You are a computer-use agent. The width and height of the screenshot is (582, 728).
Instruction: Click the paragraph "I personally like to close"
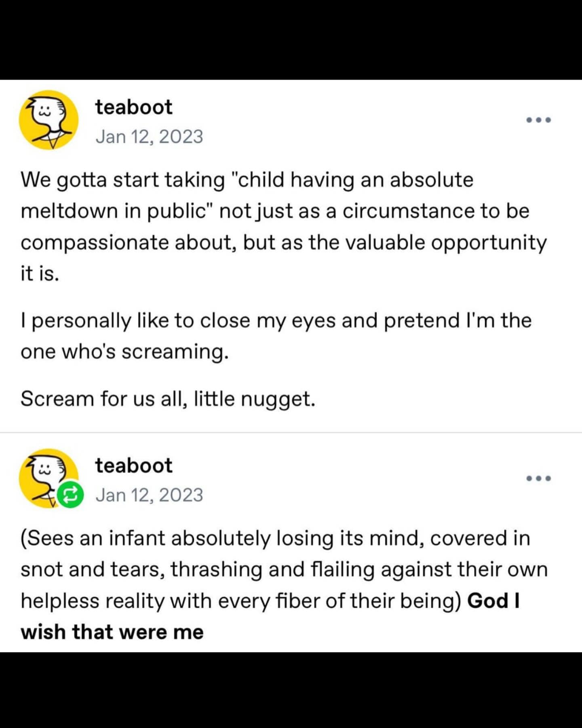tap(276, 336)
